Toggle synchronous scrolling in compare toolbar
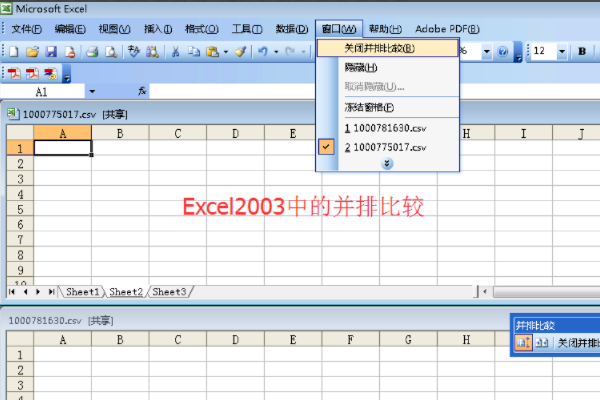 pyautogui.click(x=523, y=343)
